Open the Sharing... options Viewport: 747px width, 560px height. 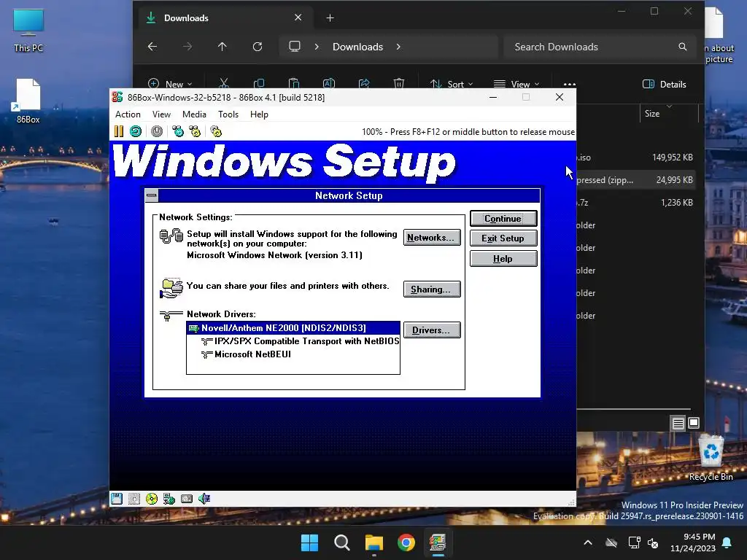(432, 289)
